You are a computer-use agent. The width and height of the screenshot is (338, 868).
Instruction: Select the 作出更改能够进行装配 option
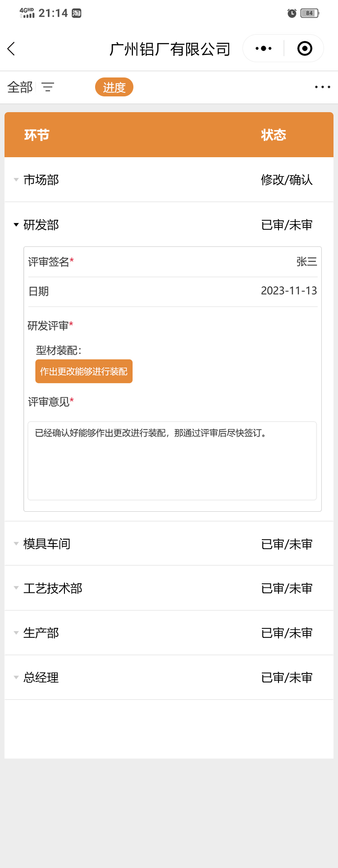pyautogui.click(x=84, y=371)
